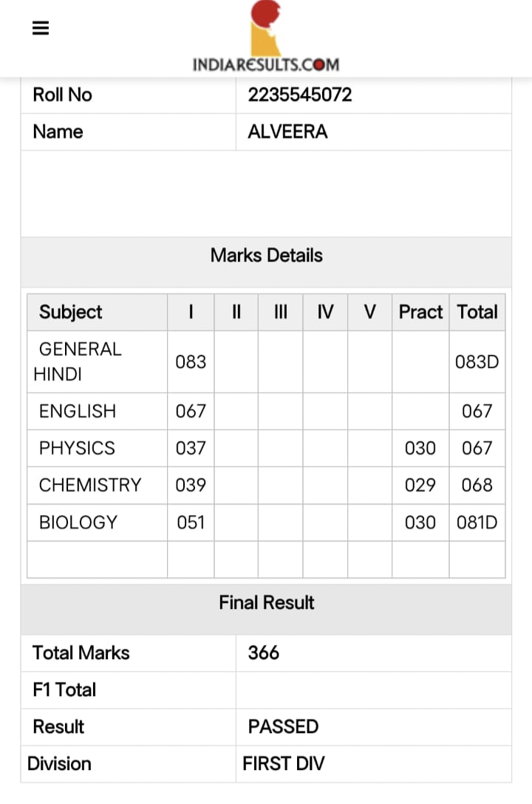Click the Pract column header
The width and height of the screenshot is (532, 804).
point(420,312)
